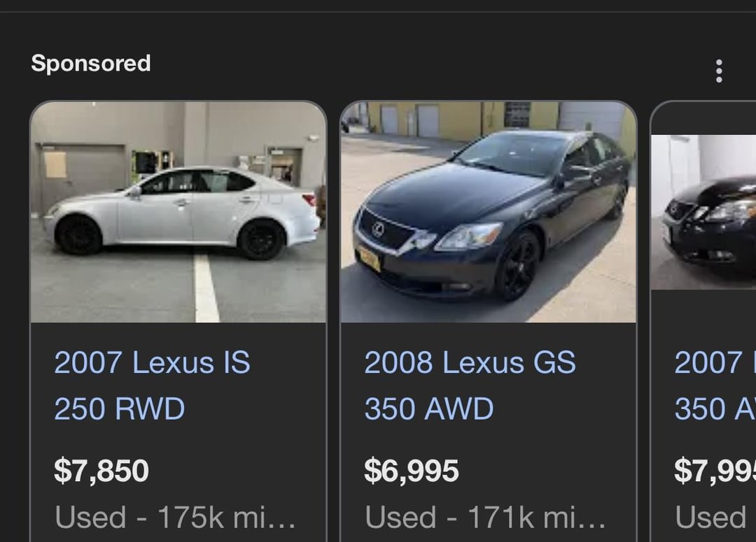This screenshot has width=756, height=542.
Task: Open the third 2007 350 listing link
Action: pyautogui.click(x=715, y=385)
